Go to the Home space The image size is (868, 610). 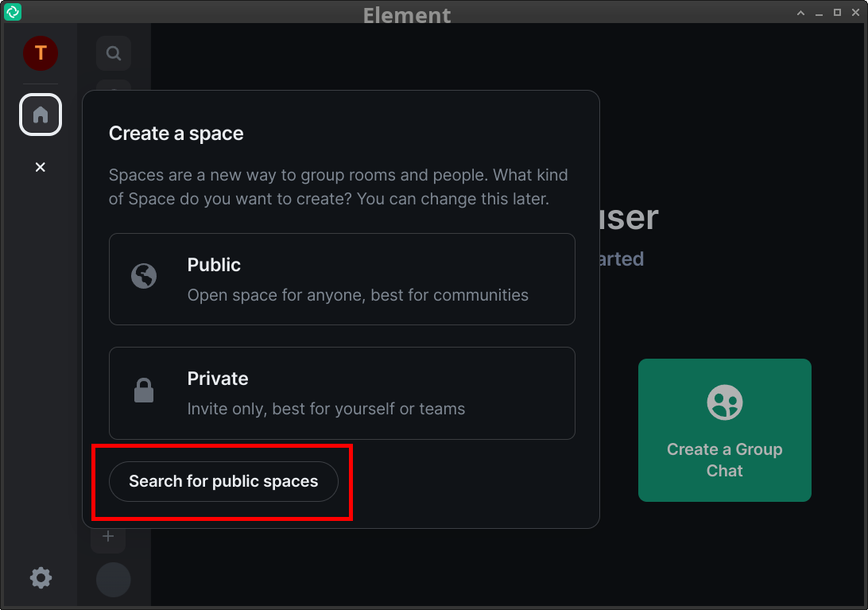coord(41,115)
